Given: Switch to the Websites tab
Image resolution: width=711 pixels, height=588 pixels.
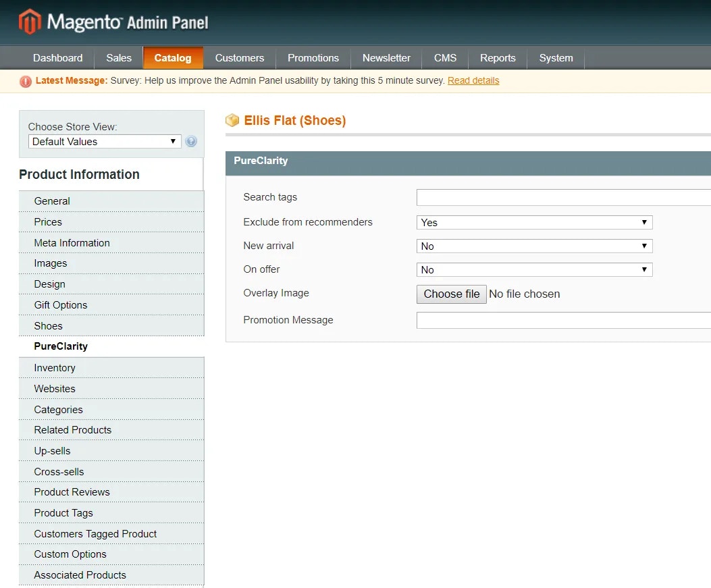Looking at the screenshot, I should click(111, 389).
